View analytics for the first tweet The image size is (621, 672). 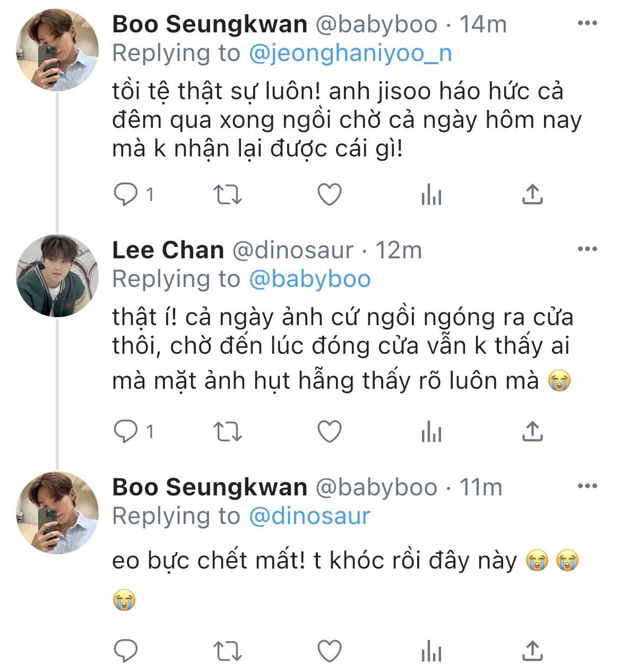pos(431,195)
